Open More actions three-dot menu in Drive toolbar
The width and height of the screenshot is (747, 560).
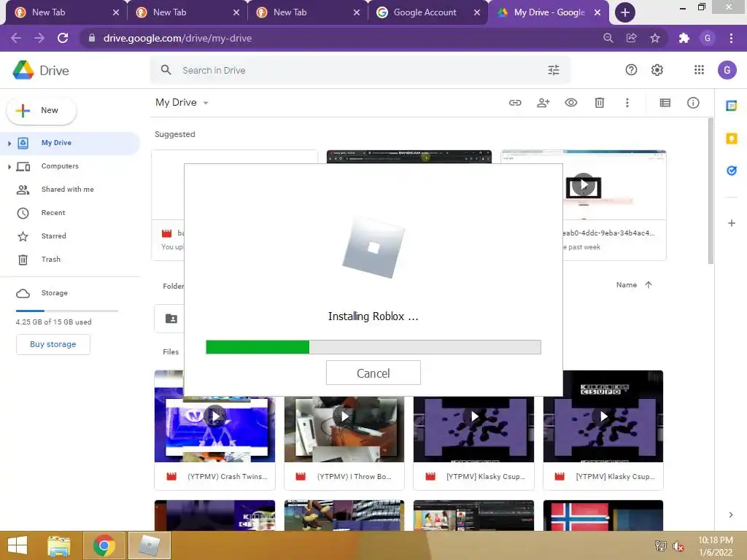point(627,103)
